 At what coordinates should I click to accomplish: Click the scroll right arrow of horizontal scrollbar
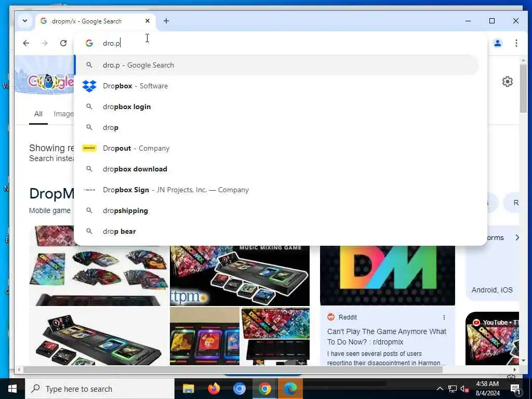tap(515, 369)
